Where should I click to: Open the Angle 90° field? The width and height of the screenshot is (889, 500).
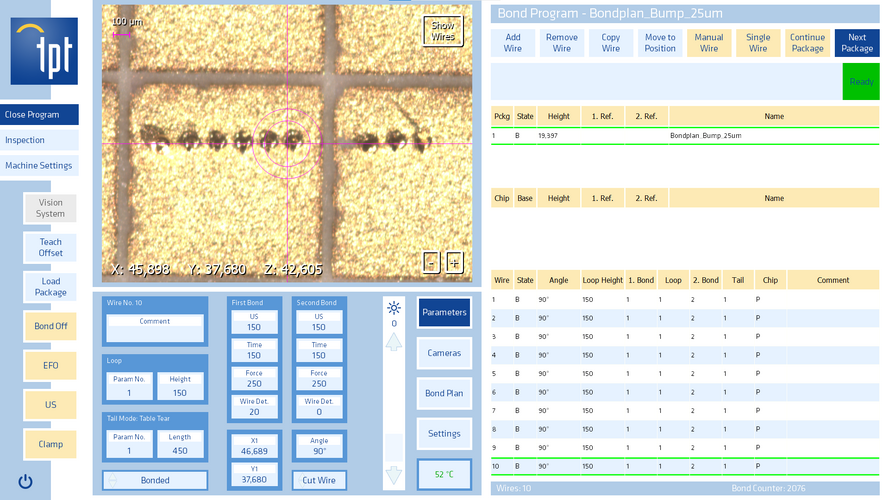pos(319,445)
